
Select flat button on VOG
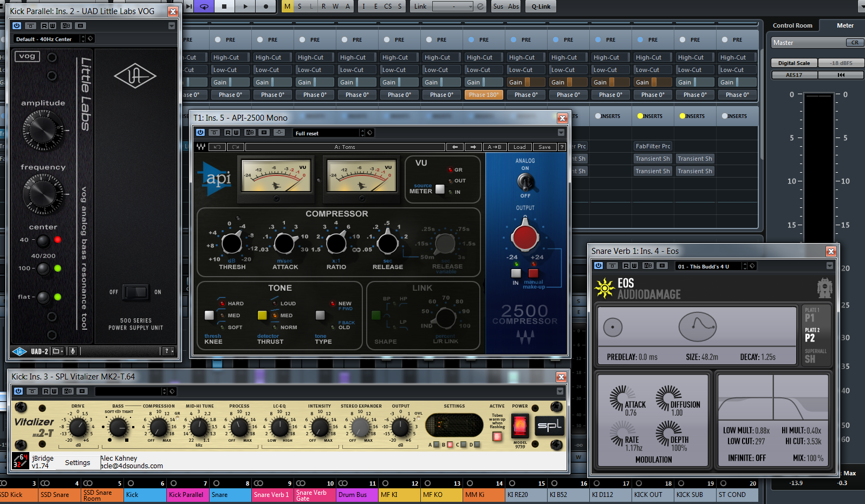(43, 297)
